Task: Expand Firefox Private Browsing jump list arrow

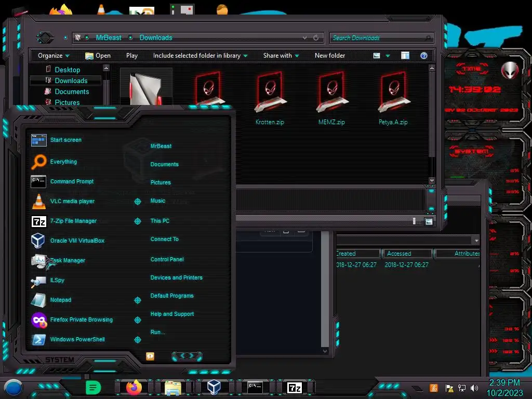Action: pyautogui.click(x=137, y=320)
